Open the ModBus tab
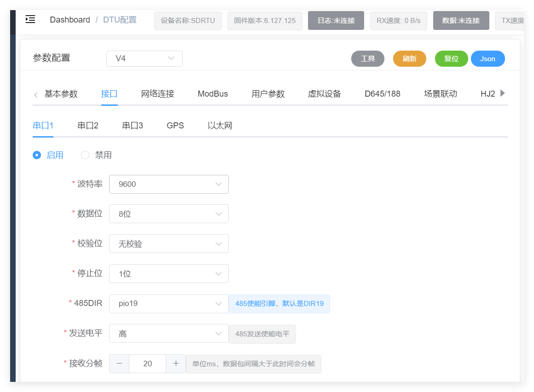 [213, 94]
